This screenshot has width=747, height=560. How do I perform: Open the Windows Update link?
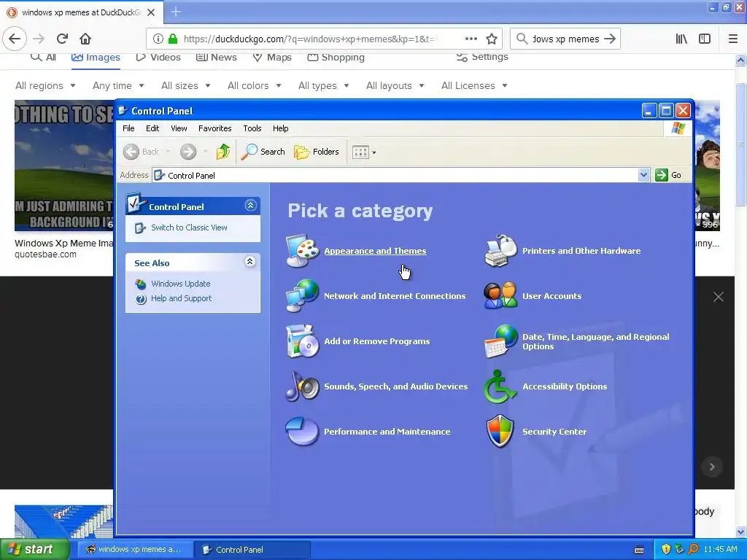181,284
